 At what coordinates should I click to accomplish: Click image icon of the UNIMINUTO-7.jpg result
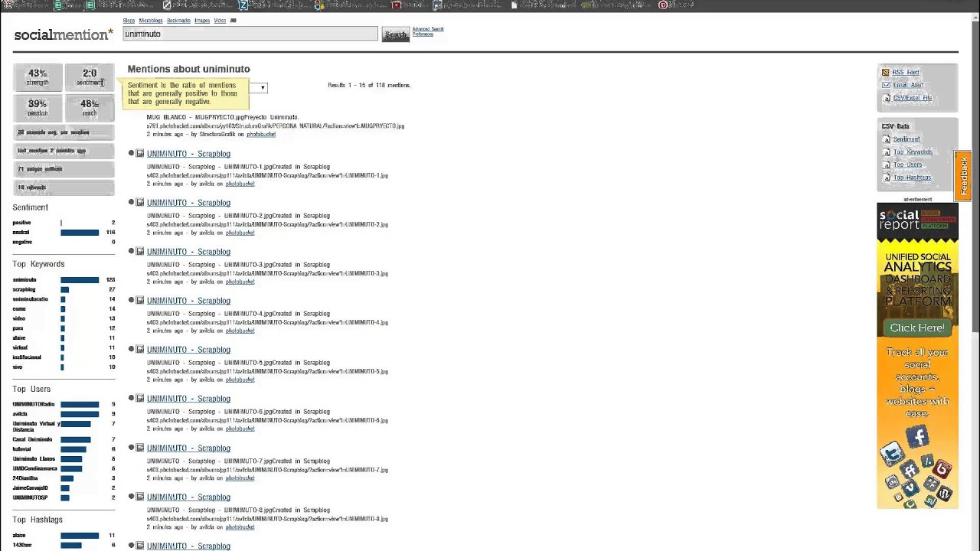click(140, 448)
